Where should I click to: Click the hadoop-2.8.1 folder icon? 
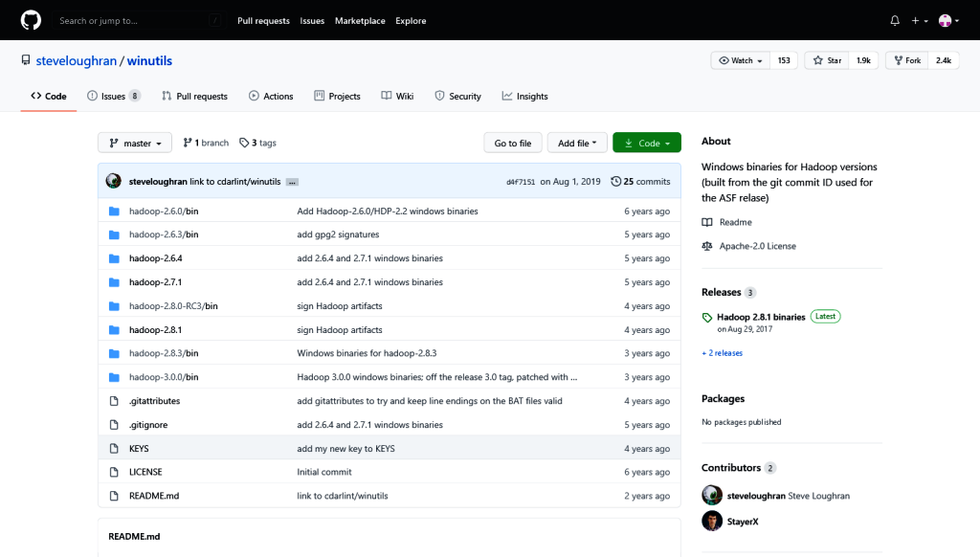pos(114,330)
